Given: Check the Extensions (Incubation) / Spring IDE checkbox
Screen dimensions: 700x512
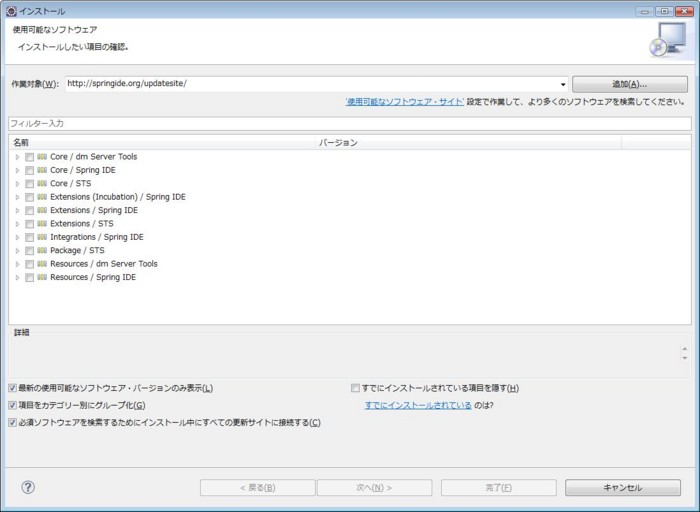Looking at the screenshot, I should 29,197.
